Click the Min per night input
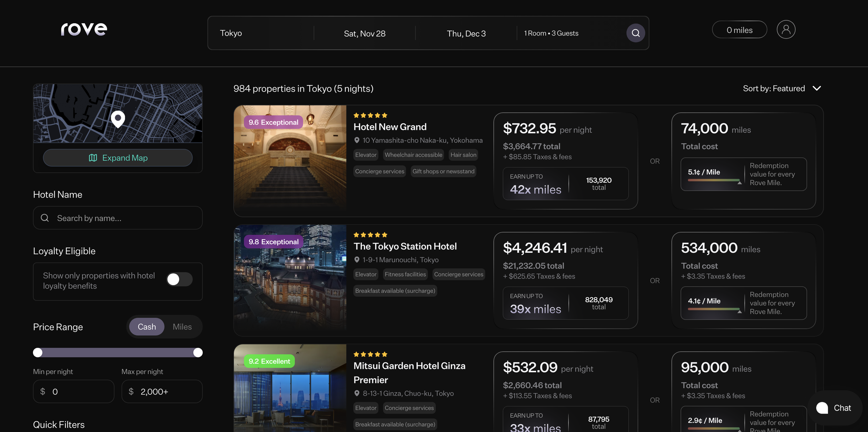Image resolution: width=868 pixels, height=432 pixels. [x=74, y=391]
